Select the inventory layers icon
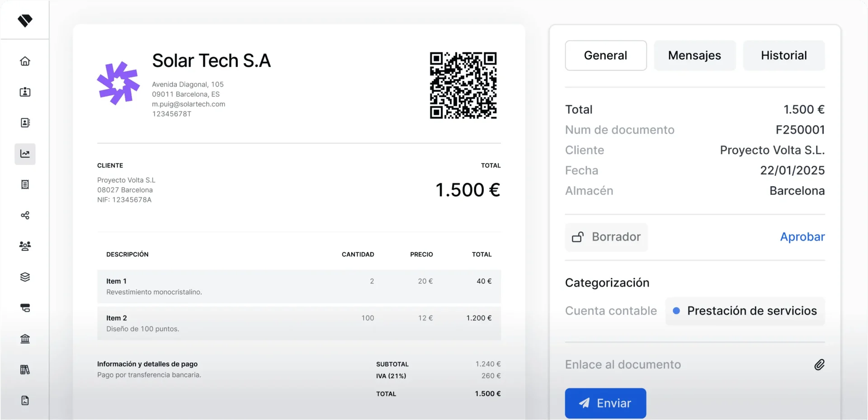This screenshot has height=420, width=868. [25, 277]
